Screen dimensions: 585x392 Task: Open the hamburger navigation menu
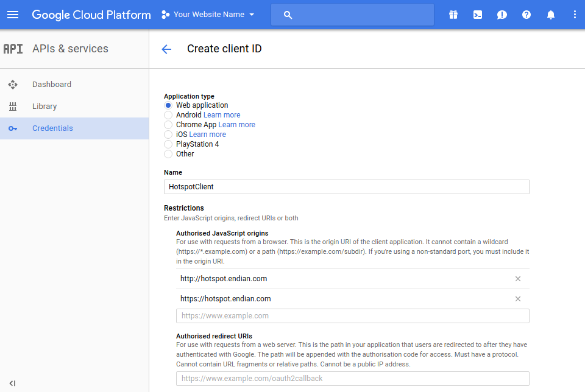(13, 15)
